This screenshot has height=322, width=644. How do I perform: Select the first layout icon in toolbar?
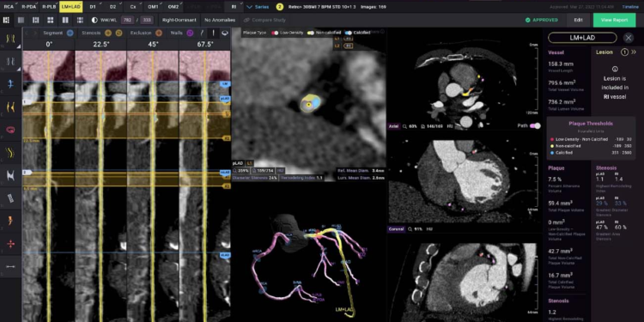[x=7, y=20]
